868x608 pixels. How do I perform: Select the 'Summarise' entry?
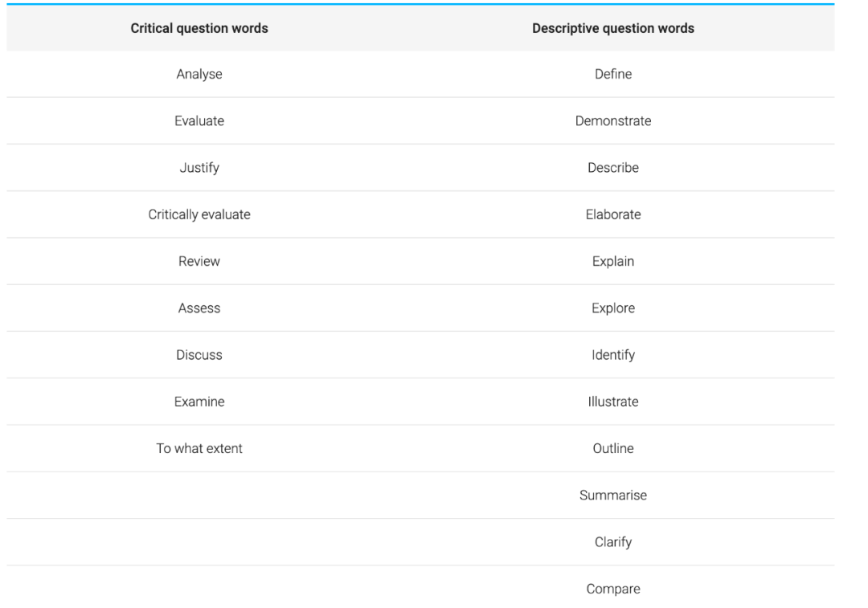click(613, 495)
